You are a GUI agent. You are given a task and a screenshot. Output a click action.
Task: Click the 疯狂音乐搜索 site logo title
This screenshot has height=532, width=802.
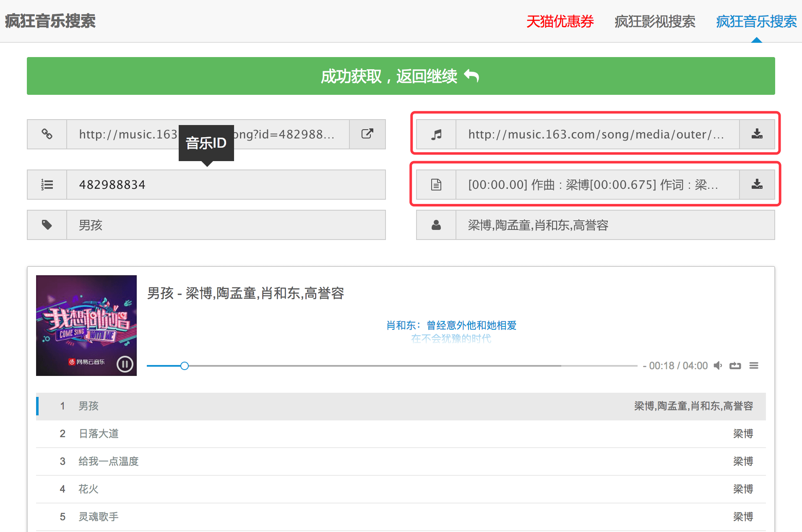point(50,21)
